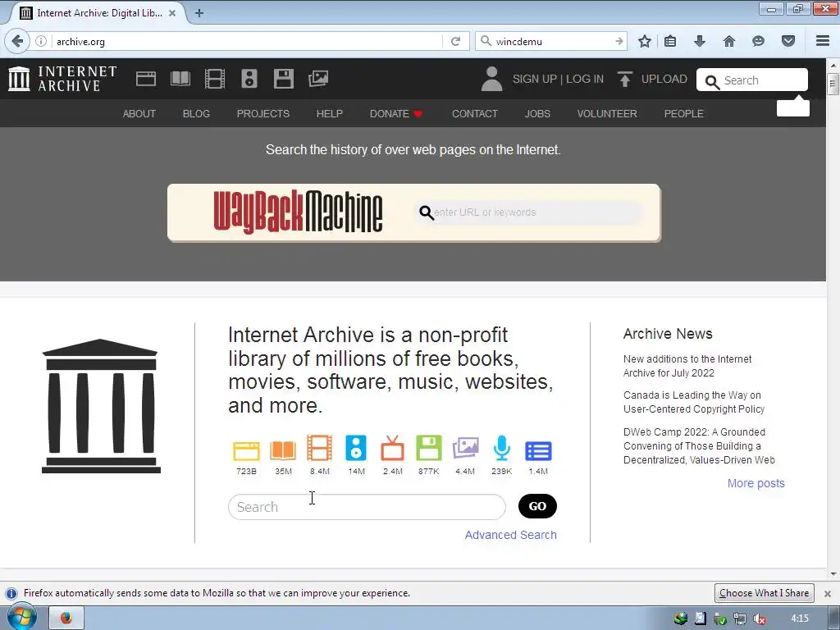
Task: Open the More posts link
Action: pyautogui.click(x=756, y=483)
